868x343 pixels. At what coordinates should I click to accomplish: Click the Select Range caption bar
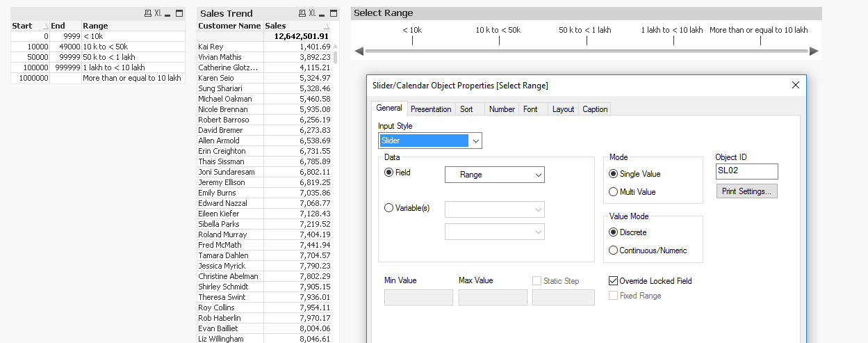tap(586, 13)
